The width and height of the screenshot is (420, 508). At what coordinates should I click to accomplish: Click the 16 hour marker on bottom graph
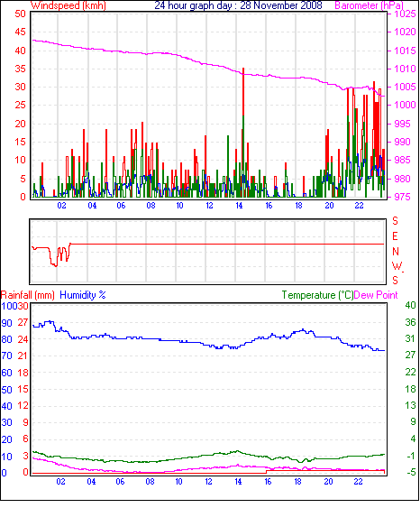click(x=268, y=482)
